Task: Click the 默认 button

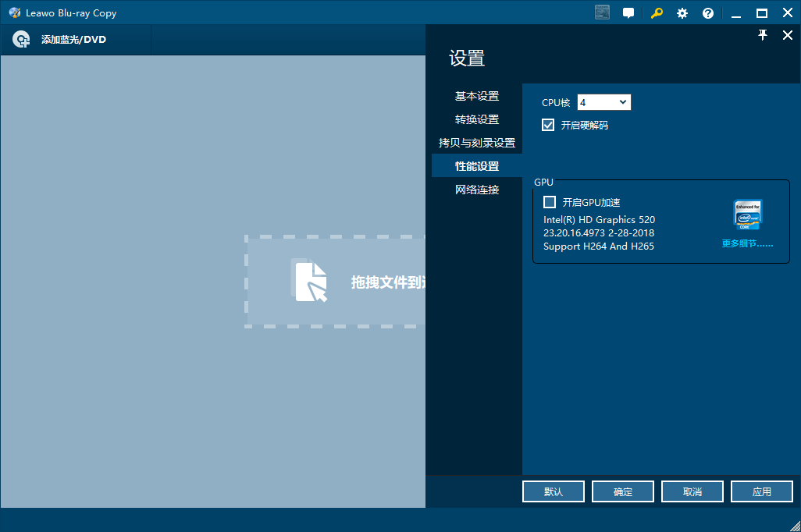Action: coord(554,491)
